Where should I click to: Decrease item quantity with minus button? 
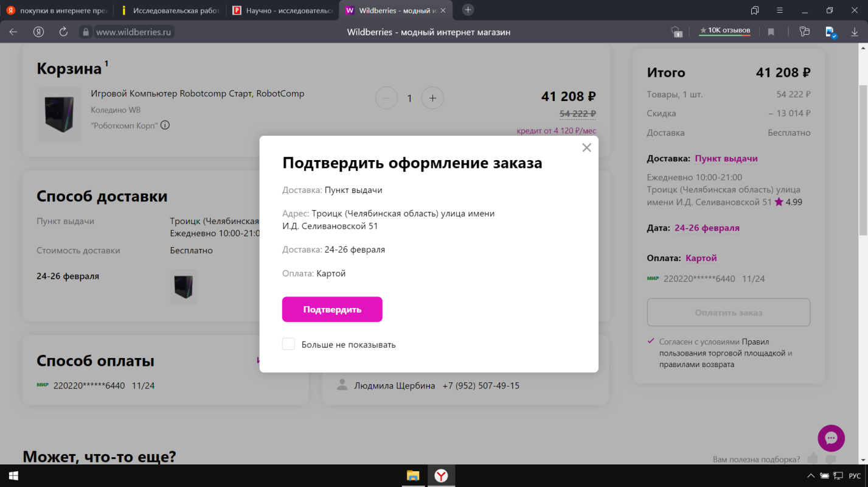click(x=386, y=98)
